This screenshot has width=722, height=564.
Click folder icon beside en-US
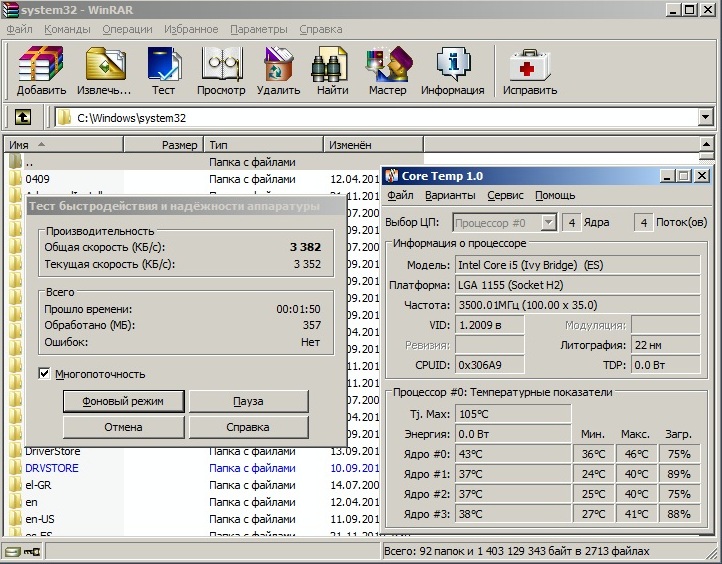15,519
